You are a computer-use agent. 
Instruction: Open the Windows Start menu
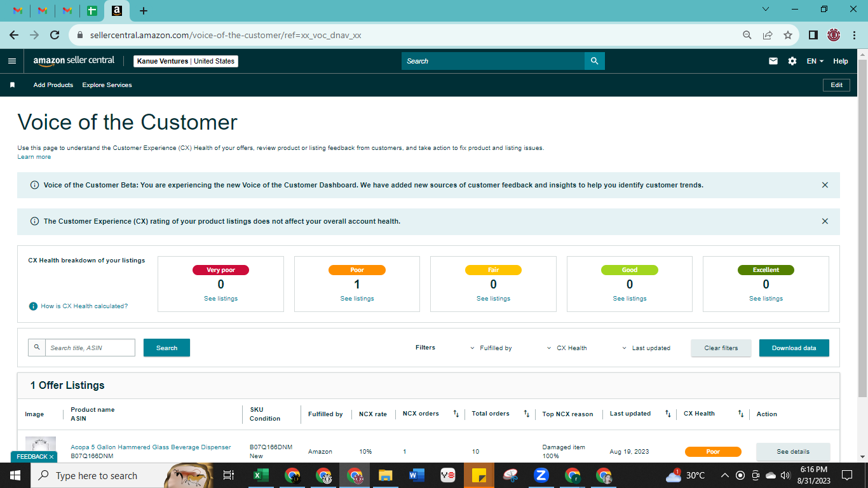(x=15, y=475)
